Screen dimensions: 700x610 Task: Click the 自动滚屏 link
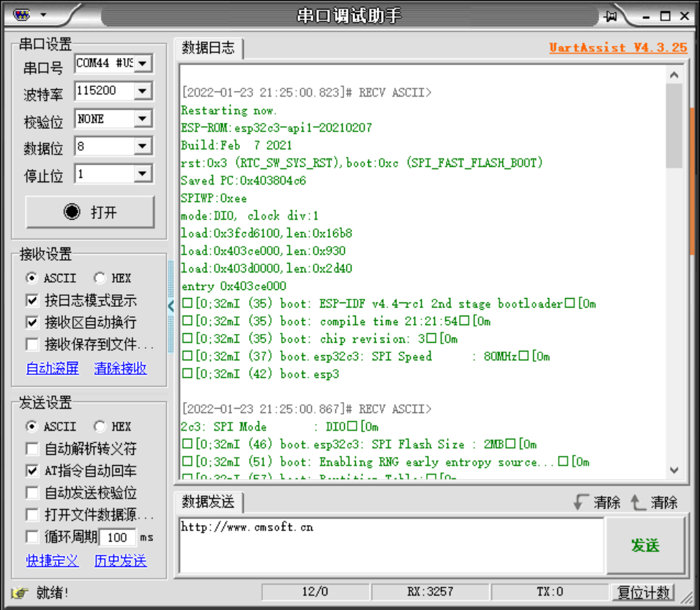tap(52, 368)
